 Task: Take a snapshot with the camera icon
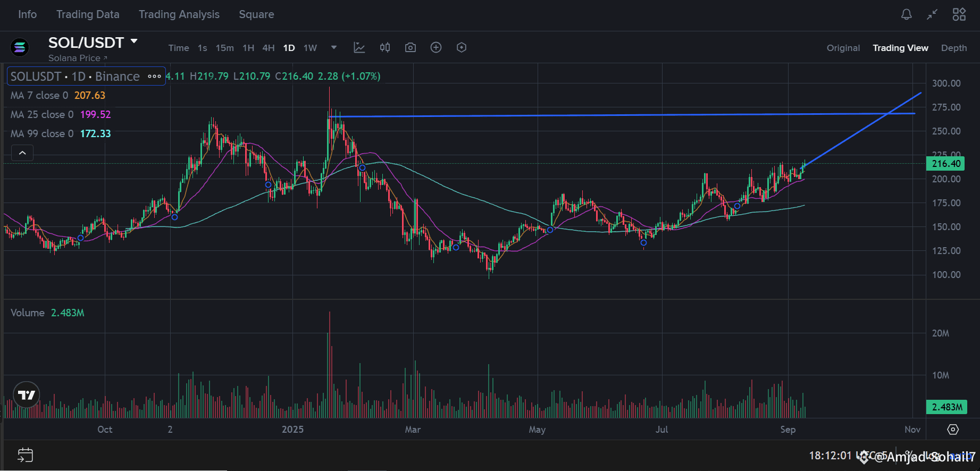[411, 48]
